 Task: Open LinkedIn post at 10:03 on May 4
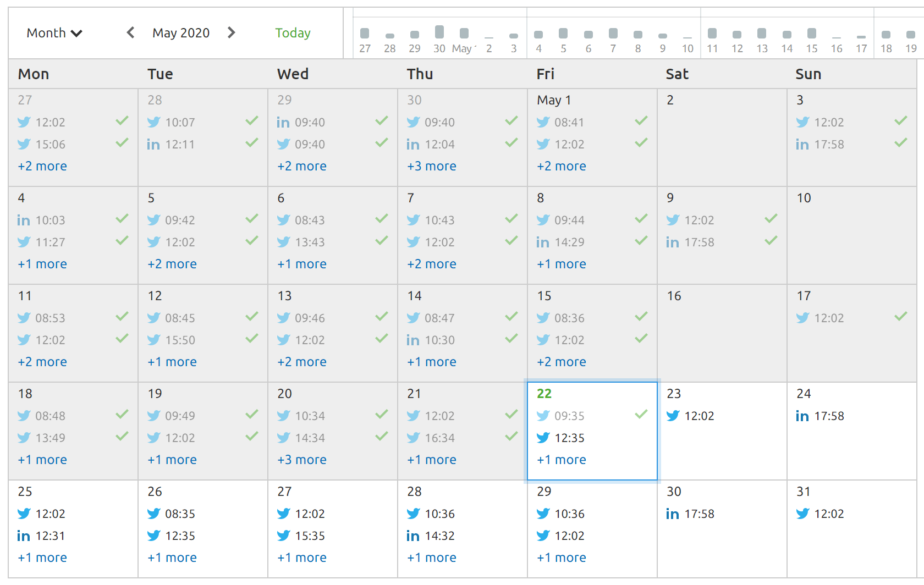41,220
